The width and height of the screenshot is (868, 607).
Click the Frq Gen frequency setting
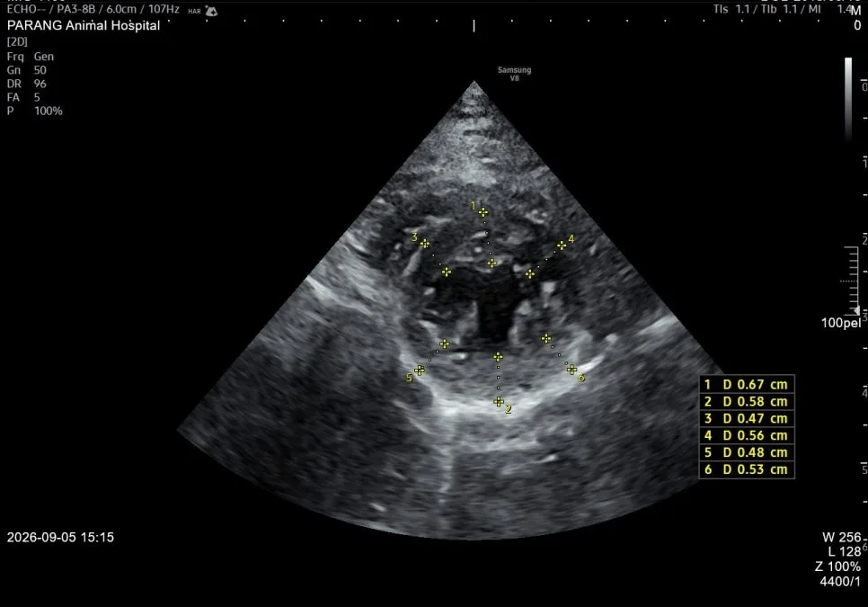point(31,57)
